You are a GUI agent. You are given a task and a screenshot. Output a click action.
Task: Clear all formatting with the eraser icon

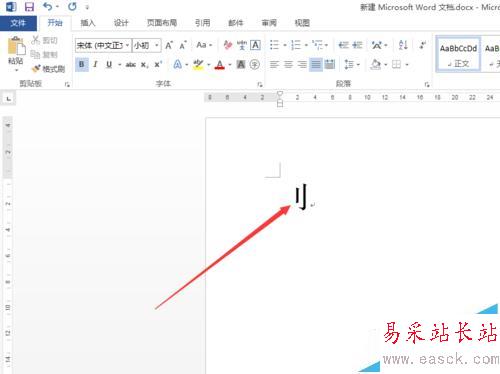(228, 45)
